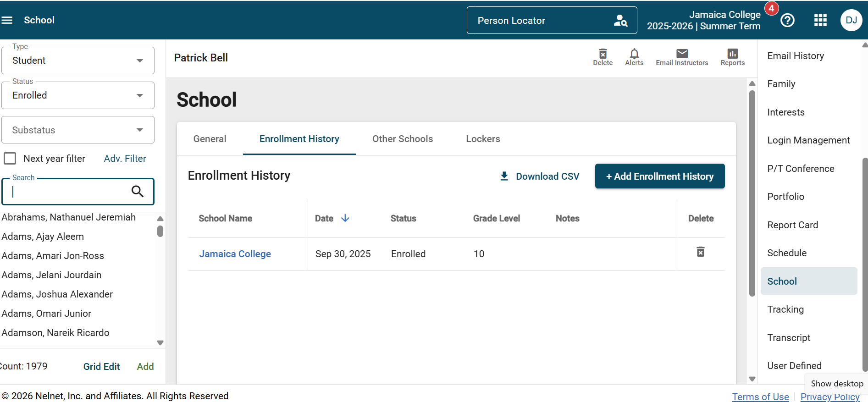This screenshot has height=402, width=868.
Task: Open the help question mark icon
Action: tap(787, 20)
